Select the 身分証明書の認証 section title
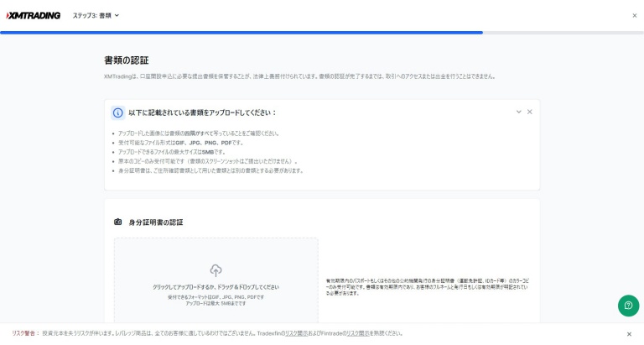The height and width of the screenshot is (345, 644). 156,222
